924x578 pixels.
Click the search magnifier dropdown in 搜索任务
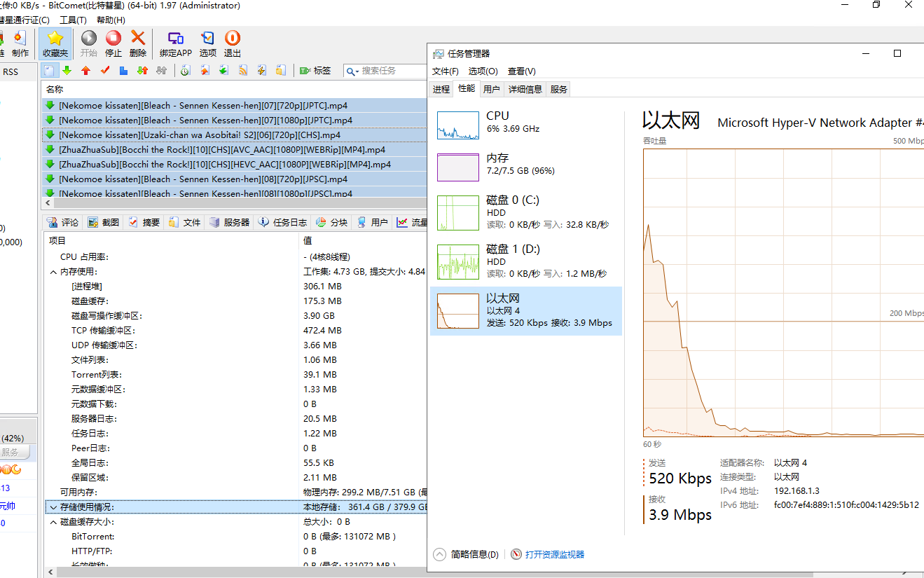352,71
